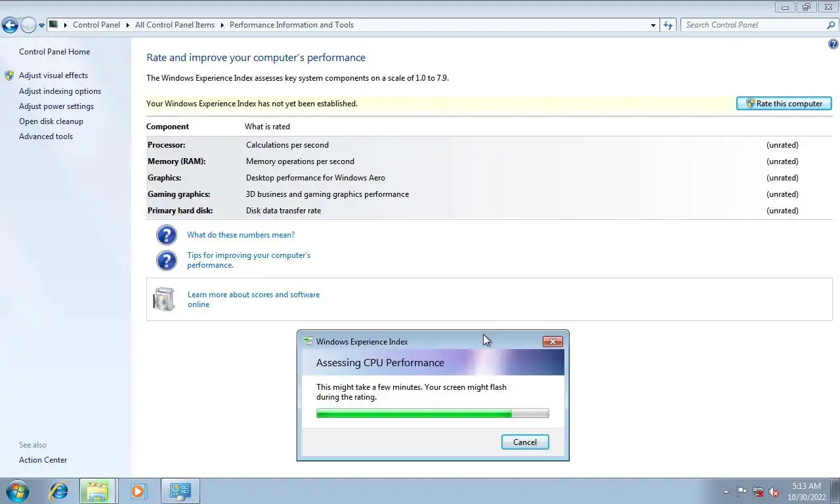This screenshot has width=840, height=504.
Task: Click the assessment progress bar
Action: coord(432,413)
